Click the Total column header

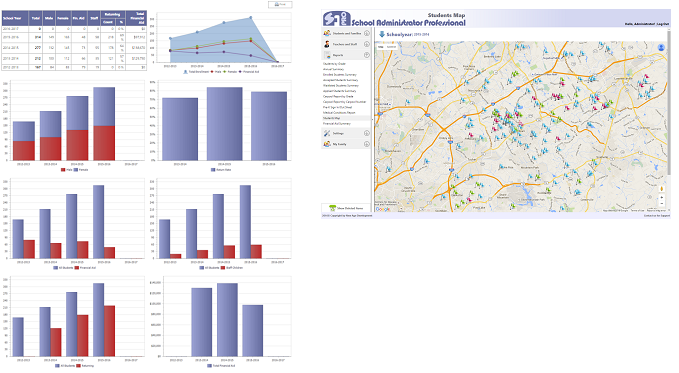click(36, 18)
